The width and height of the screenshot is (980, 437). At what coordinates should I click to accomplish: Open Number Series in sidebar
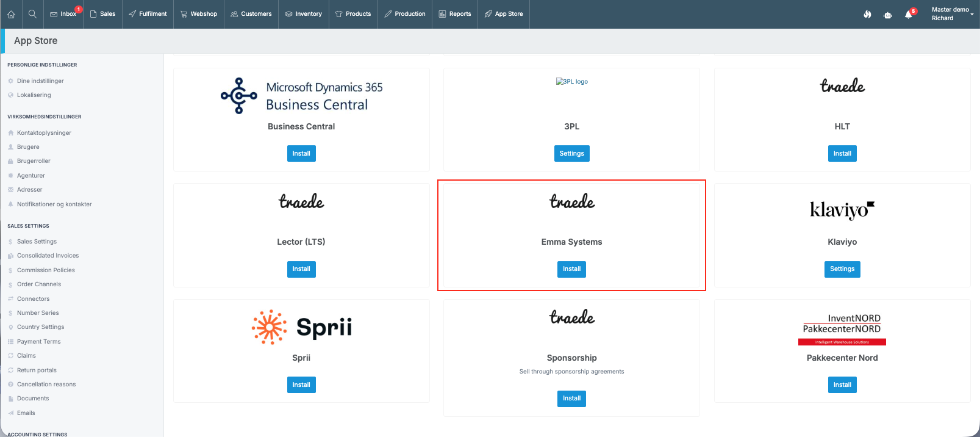38,313
